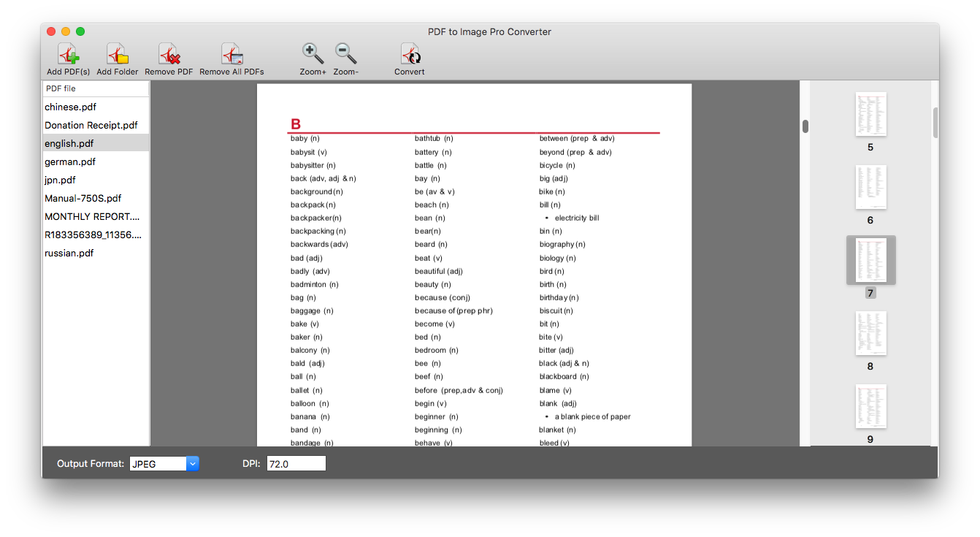Open the page 9 thumbnail
Screen dimensions: 980x537
point(870,406)
